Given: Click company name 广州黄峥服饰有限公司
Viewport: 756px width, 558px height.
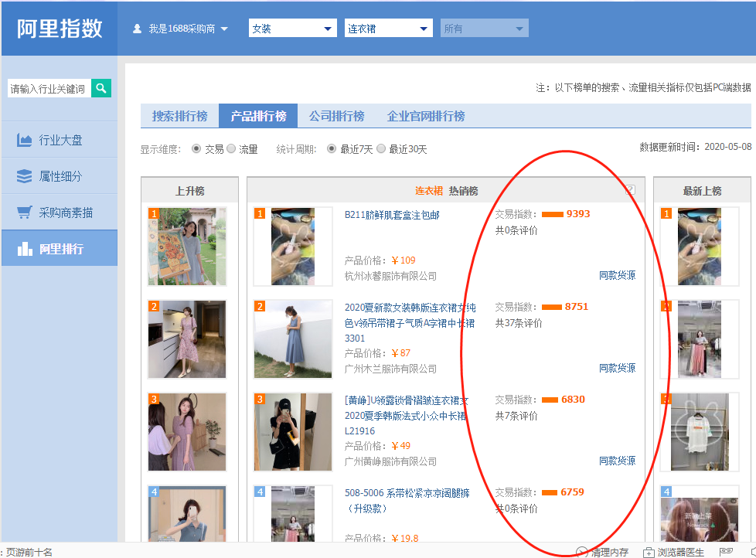Looking at the screenshot, I should (x=390, y=461).
